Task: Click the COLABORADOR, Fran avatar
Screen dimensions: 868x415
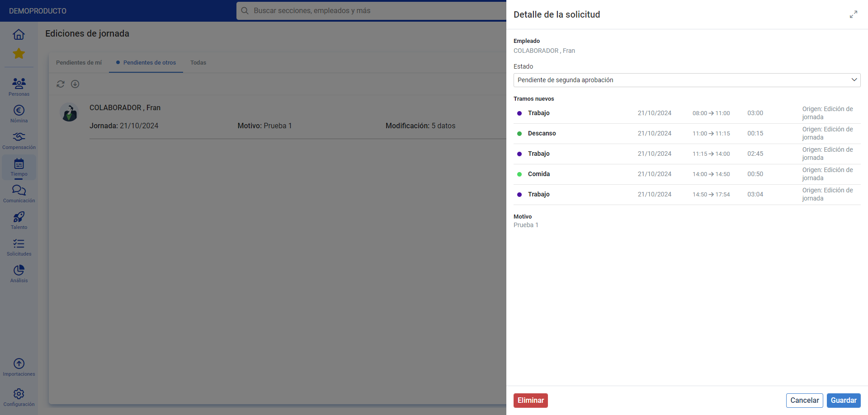Action: [x=70, y=113]
